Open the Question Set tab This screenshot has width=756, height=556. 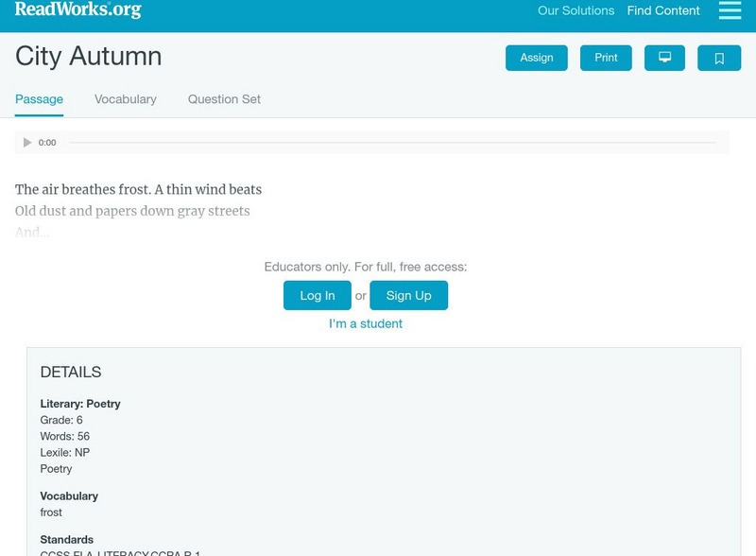pos(224,99)
